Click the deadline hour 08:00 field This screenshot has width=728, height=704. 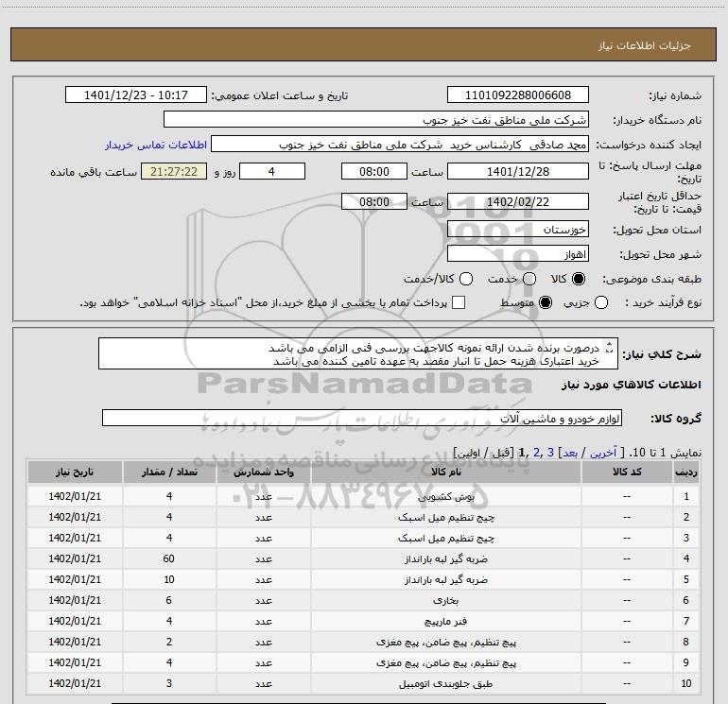[374, 171]
